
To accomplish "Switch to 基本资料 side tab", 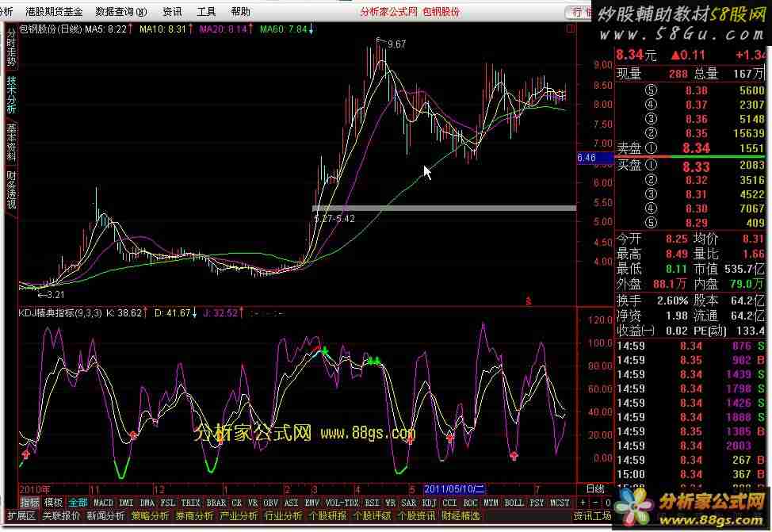I will tap(11, 143).
